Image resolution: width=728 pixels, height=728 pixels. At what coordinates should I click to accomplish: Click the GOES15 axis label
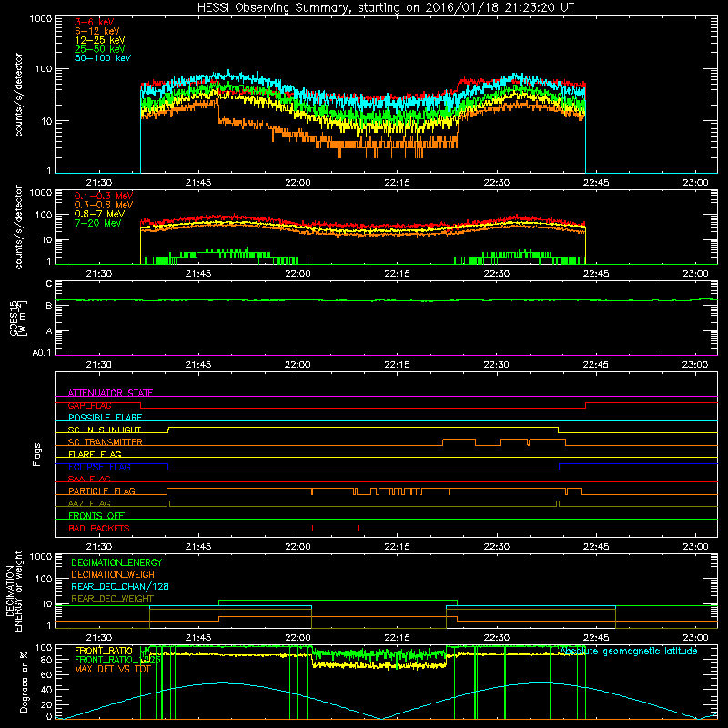tap(17, 318)
